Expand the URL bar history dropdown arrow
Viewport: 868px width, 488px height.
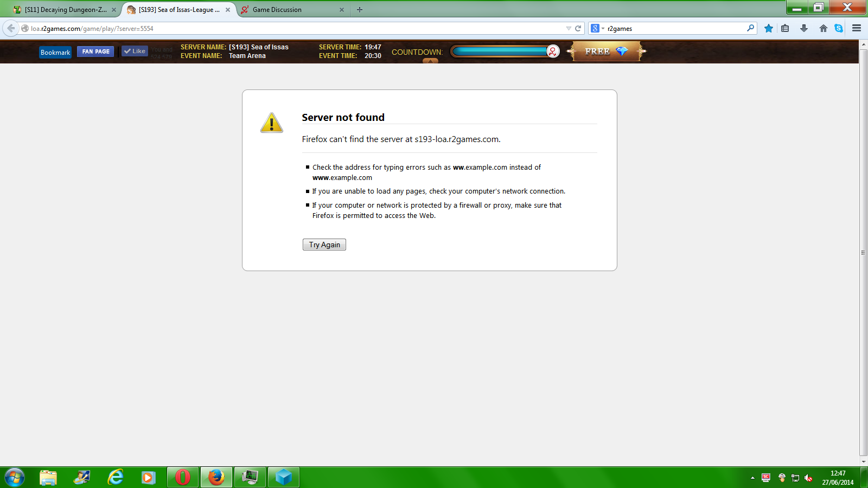(569, 28)
